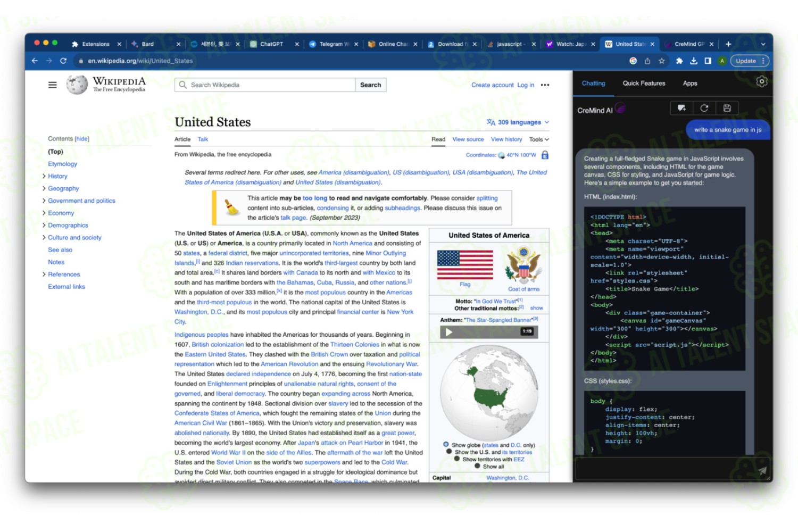This screenshot has width=798, height=532.
Task: Expand Culture and society section
Action: point(44,237)
